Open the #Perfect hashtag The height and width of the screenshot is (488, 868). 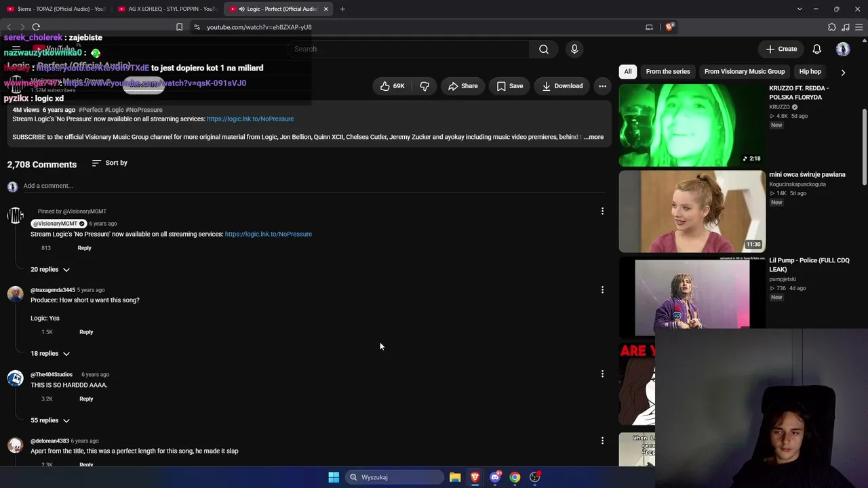[x=90, y=110]
